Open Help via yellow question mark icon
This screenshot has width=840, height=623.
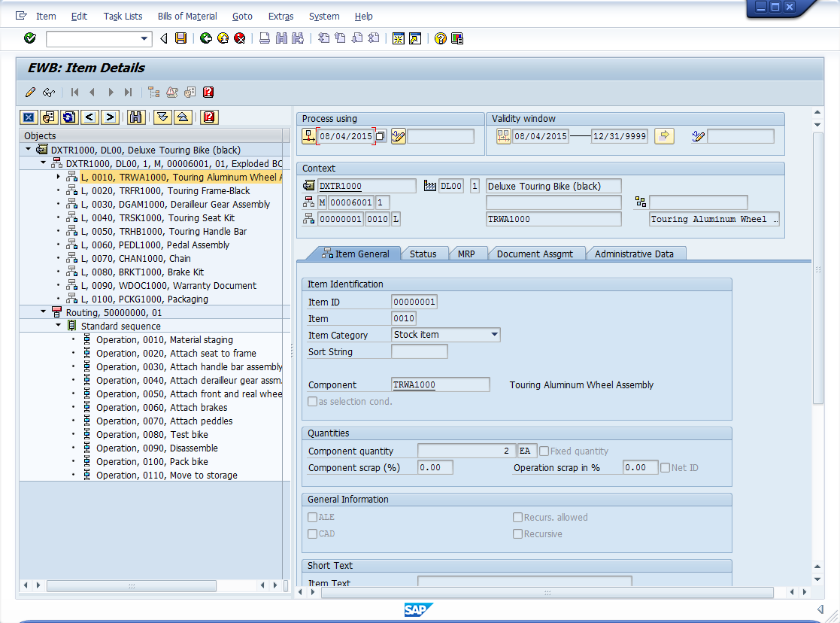441,38
